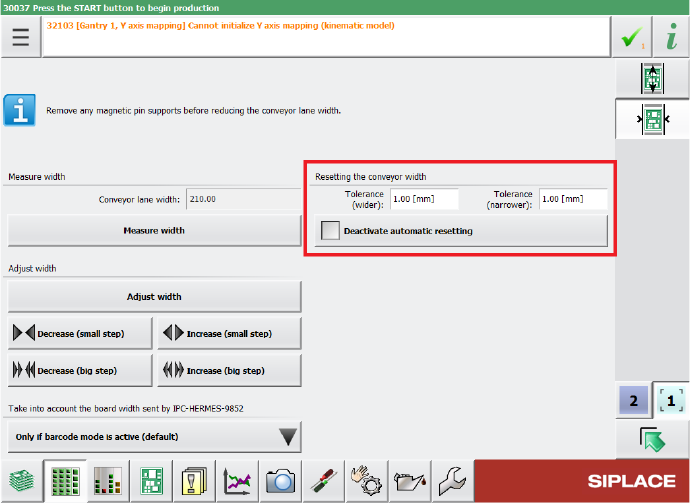
Task: Switch to conveyor lane 1
Action: coord(671,400)
